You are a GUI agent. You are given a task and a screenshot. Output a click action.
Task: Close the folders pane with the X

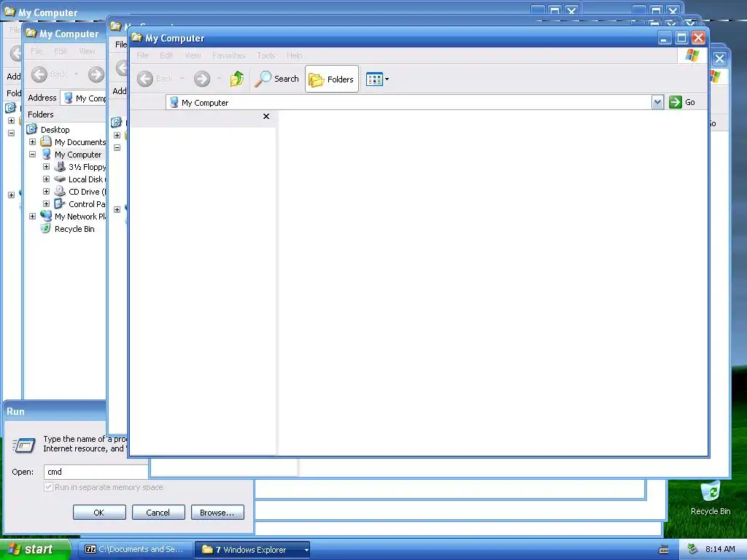[266, 116]
